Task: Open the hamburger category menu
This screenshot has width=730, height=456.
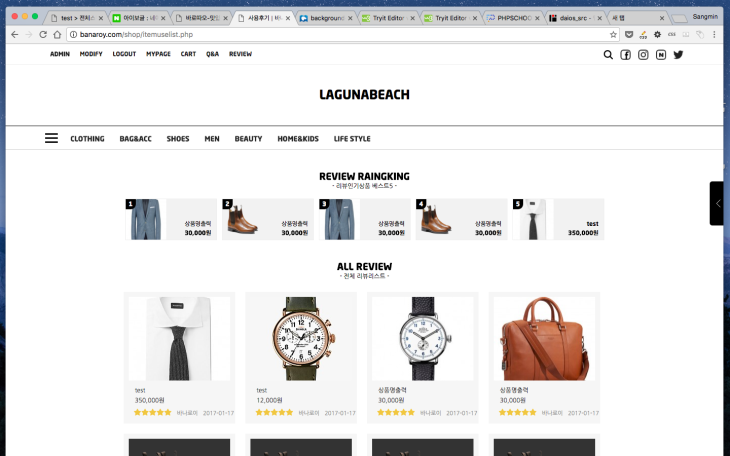Action: [x=51, y=138]
